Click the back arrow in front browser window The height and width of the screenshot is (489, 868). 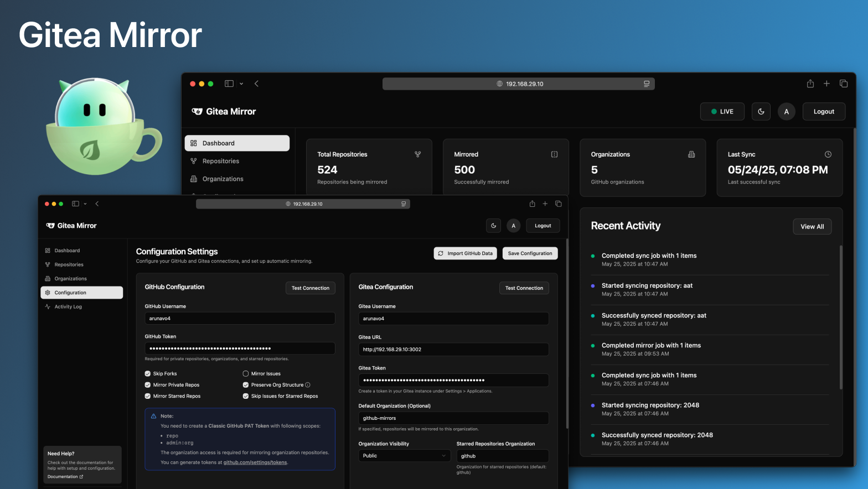click(x=97, y=204)
